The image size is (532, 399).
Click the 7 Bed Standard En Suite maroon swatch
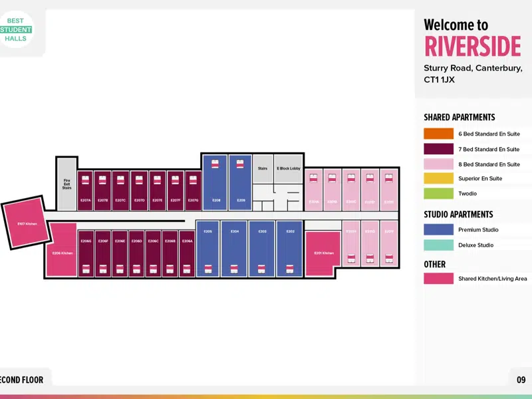pos(438,149)
